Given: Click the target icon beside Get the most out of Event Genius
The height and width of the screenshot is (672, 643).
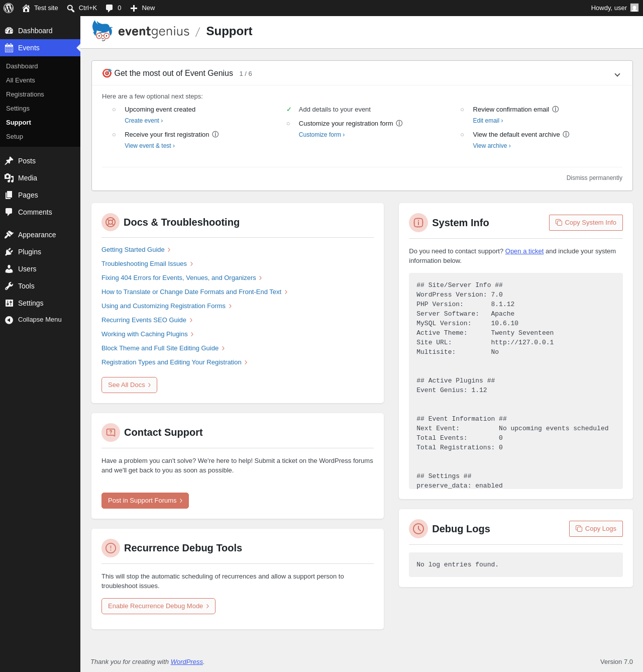Looking at the screenshot, I should click(x=107, y=73).
